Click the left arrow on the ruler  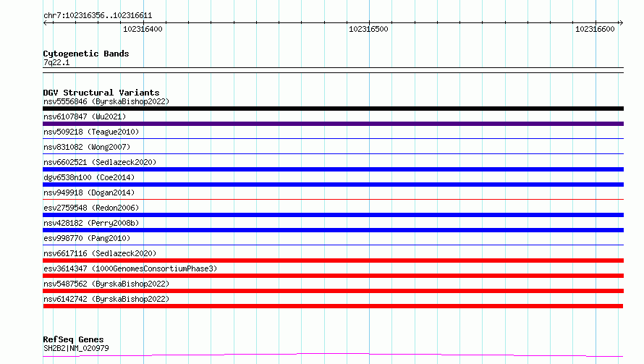(x=46, y=23)
